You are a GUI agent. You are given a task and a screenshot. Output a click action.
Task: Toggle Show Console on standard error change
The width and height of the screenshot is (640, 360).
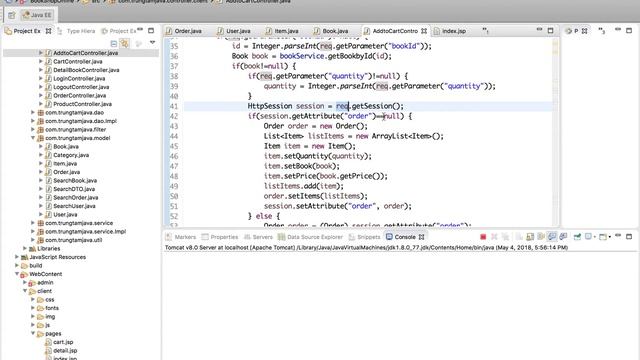click(x=563, y=237)
